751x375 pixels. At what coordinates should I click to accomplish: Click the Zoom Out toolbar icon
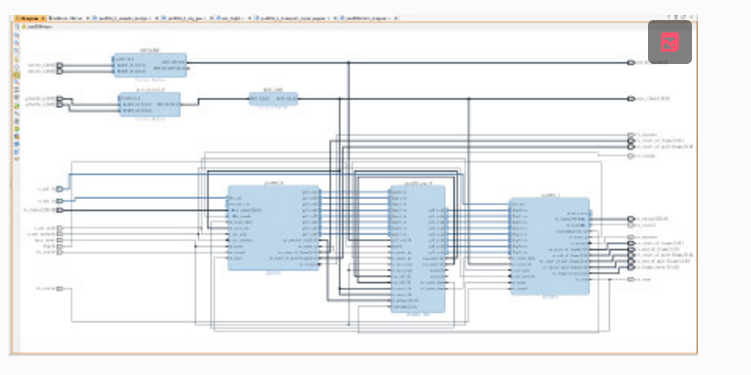click(x=17, y=43)
